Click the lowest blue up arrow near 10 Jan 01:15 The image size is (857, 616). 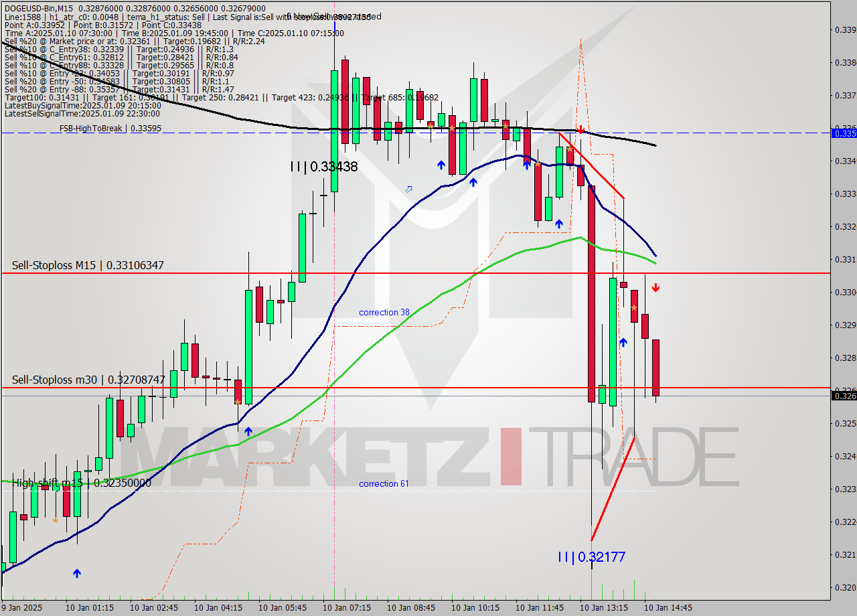(x=77, y=573)
